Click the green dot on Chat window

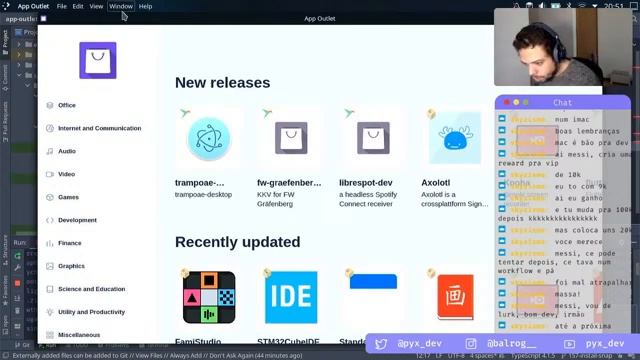pos(526,102)
